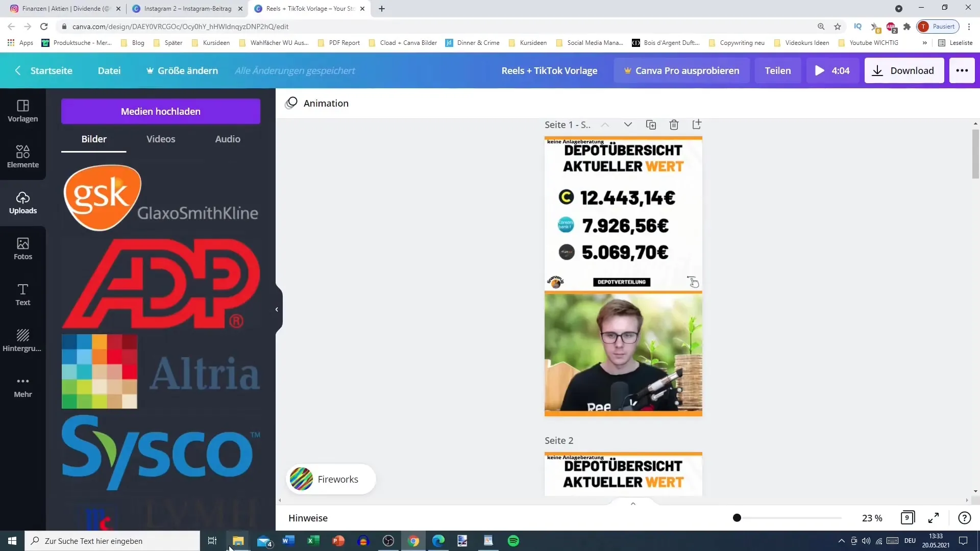Switch to the Videos tab

click(x=161, y=139)
